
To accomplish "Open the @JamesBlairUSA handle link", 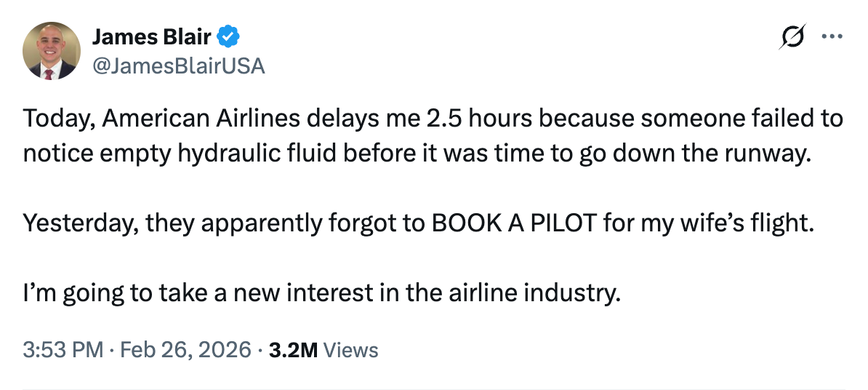I will [178, 66].
